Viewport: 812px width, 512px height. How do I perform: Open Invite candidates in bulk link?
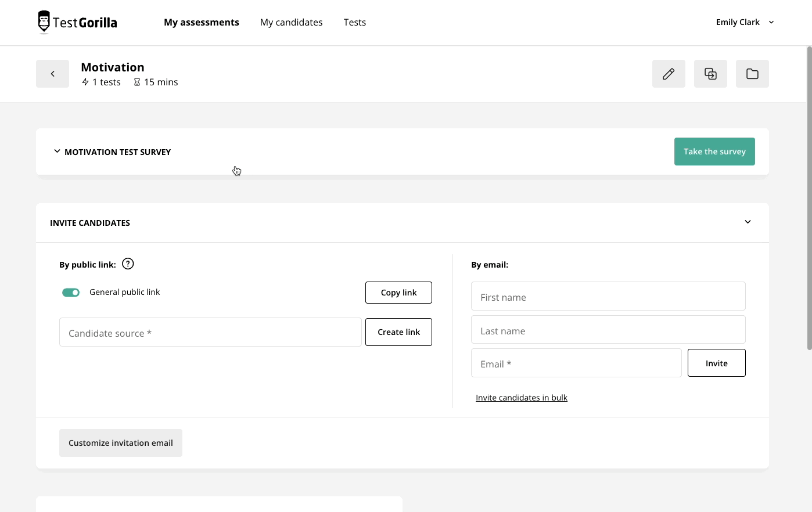click(521, 398)
